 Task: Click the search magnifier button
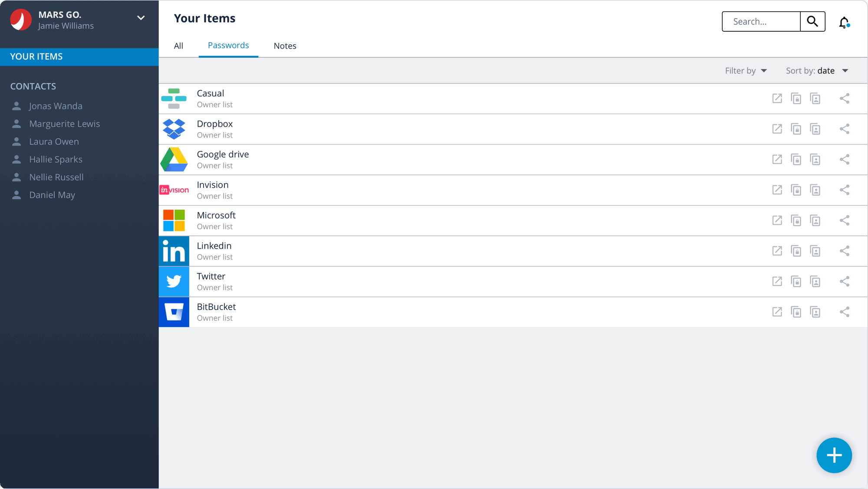[812, 21]
